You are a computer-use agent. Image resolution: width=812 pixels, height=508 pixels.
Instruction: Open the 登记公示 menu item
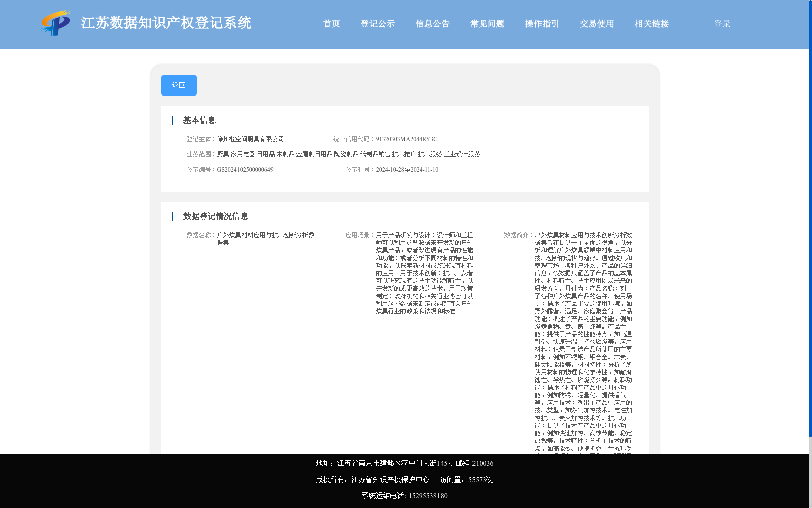(378, 24)
